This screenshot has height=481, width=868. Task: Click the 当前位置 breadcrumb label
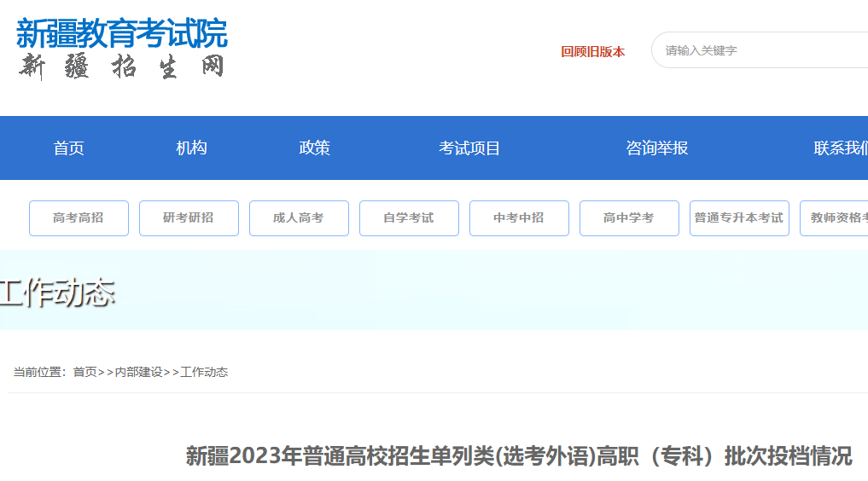40,372
